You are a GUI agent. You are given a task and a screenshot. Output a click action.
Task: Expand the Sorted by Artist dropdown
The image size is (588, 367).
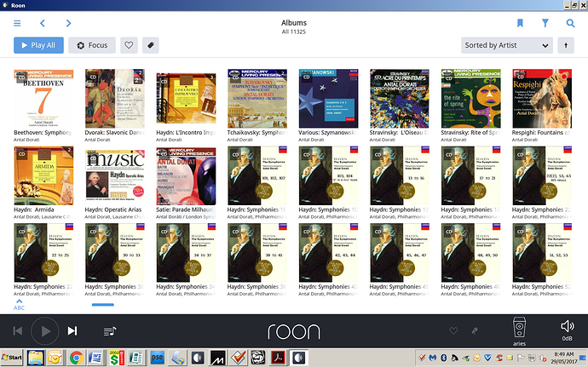(507, 45)
